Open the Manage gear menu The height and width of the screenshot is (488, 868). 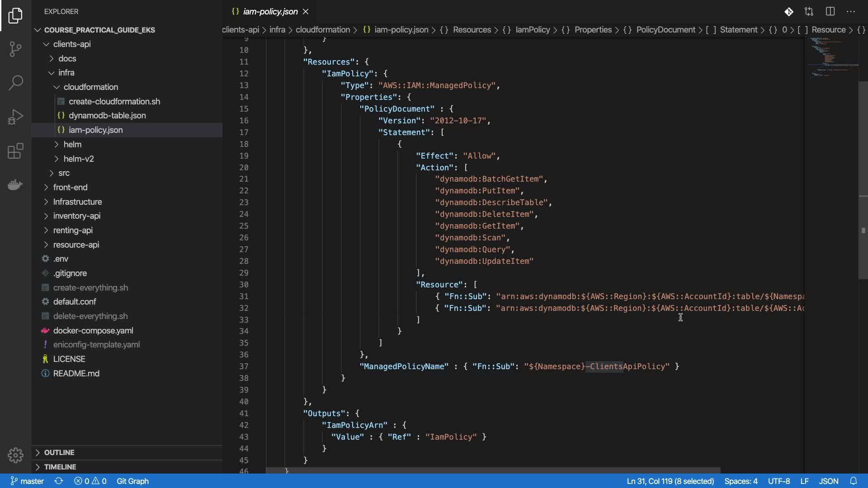pyautogui.click(x=15, y=455)
